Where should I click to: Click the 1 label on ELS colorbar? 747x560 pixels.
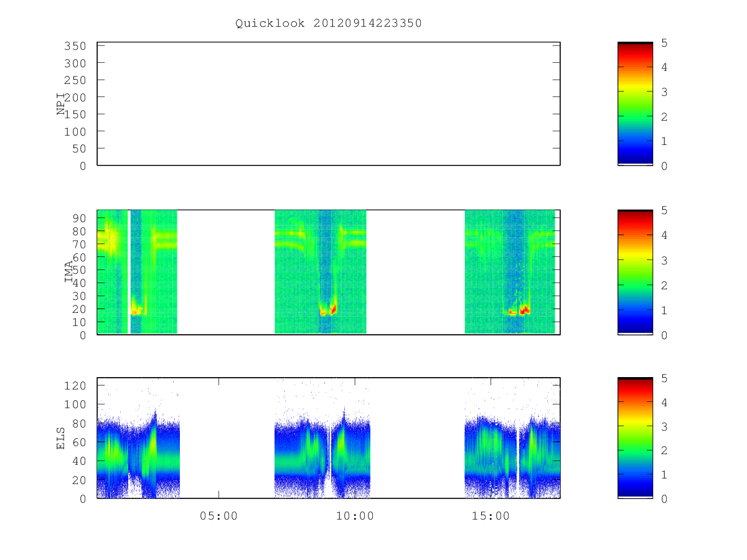click(x=665, y=475)
